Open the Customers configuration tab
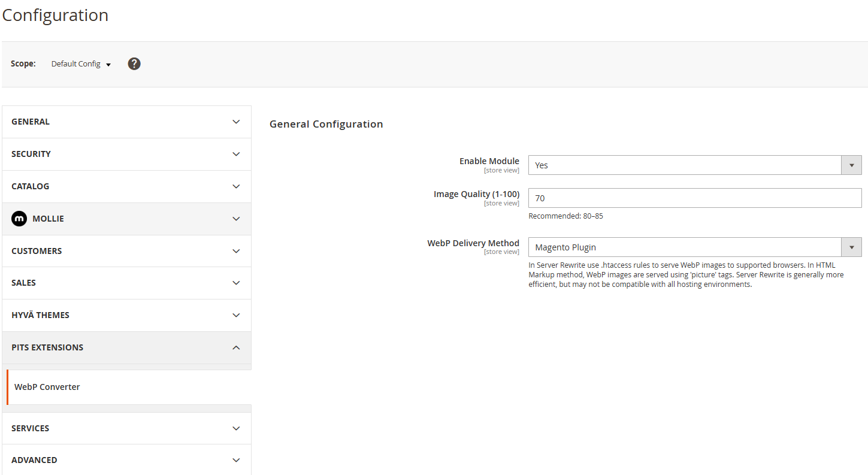 point(37,251)
